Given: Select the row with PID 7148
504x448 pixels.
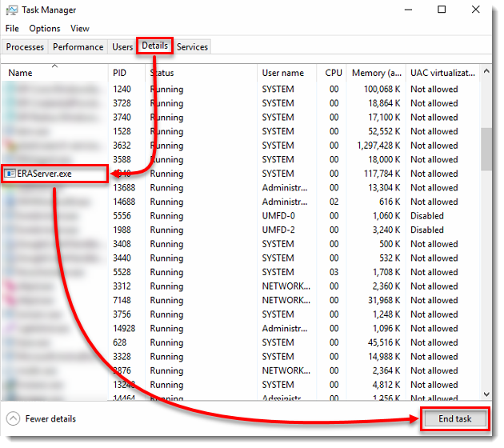Looking at the screenshot, I should [x=239, y=301].
